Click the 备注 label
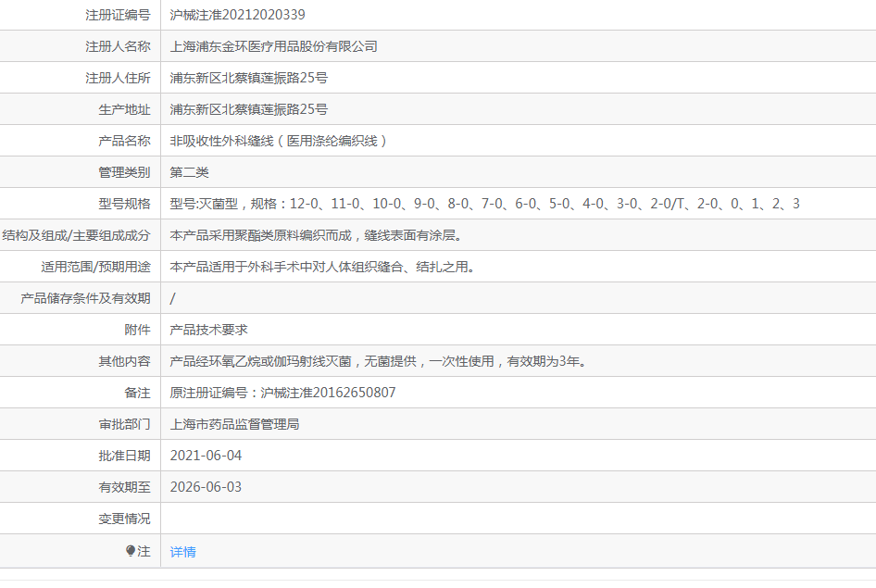This screenshot has height=588, width=876. pos(137,394)
